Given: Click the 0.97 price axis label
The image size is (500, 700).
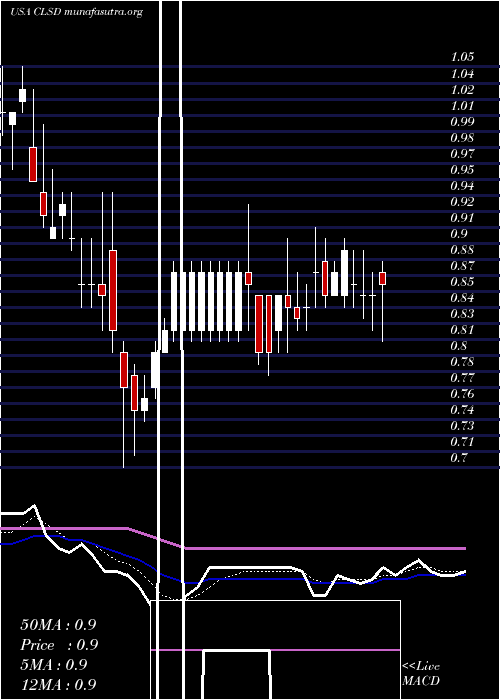Looking at the screenshot, I should tap(462, 154).
